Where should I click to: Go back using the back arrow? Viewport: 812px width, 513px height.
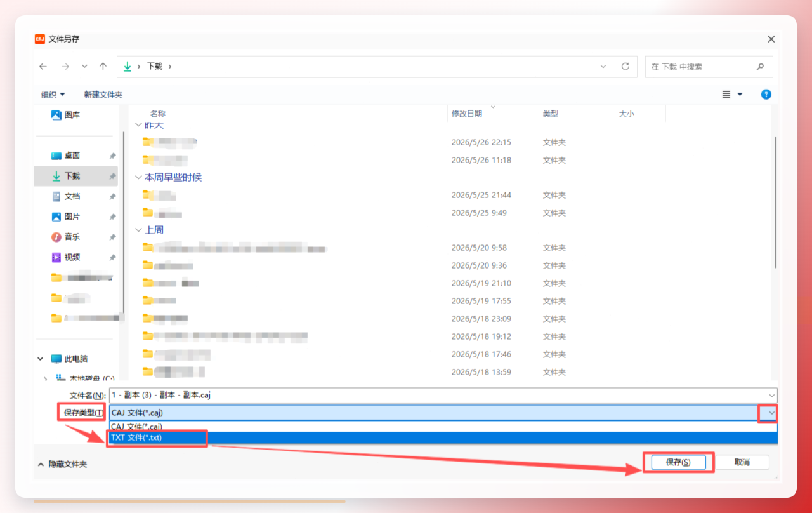[x=43, y=67]
